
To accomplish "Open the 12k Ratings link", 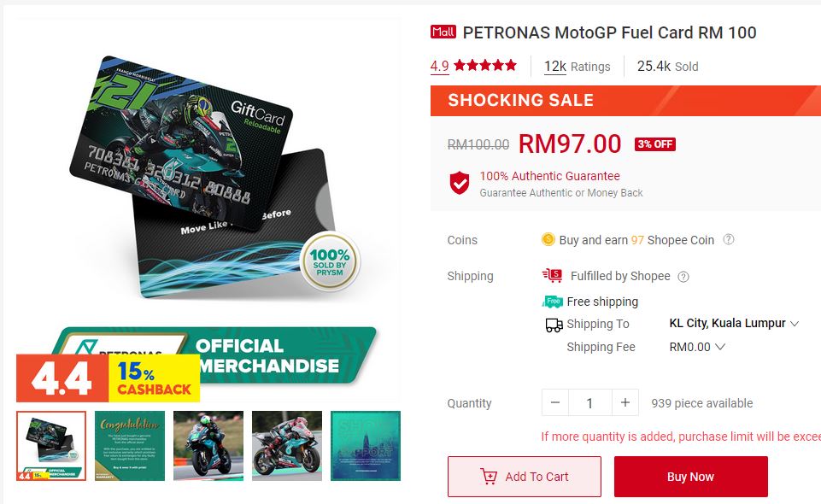I will pos(577,67).
